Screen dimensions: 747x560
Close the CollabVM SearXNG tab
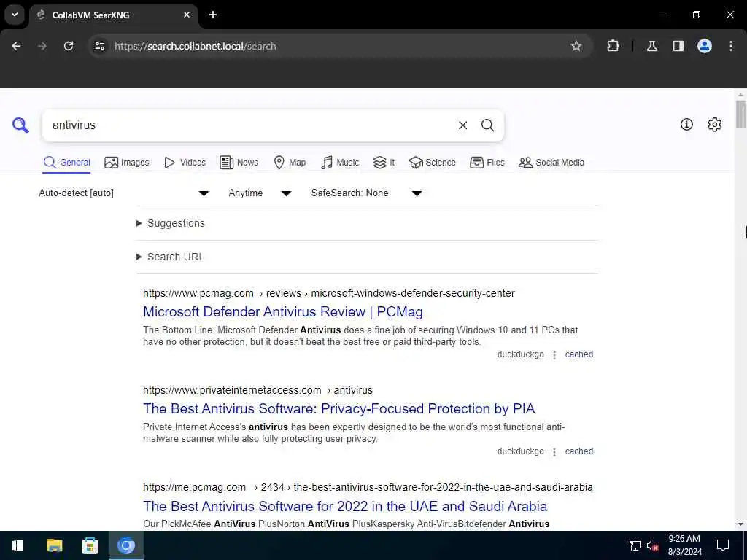(187, 15)
